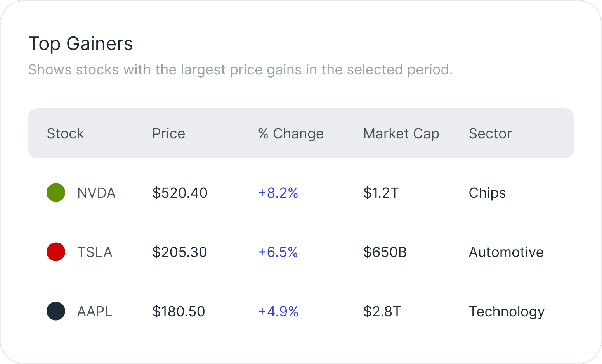Click NVDA price $520.40

[180, 193]
